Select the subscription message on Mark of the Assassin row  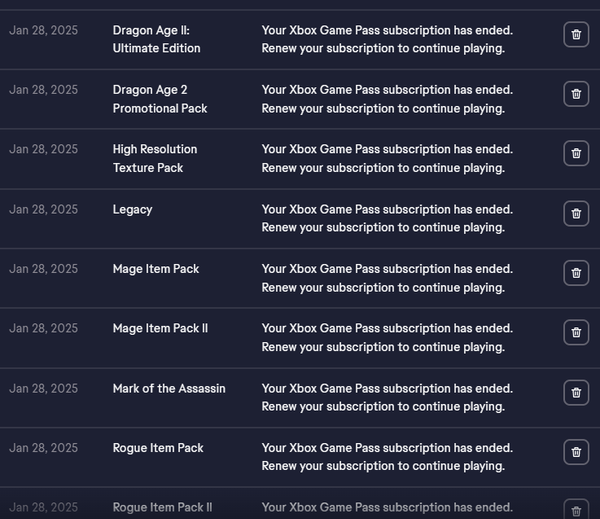click(x=387, y=397)
